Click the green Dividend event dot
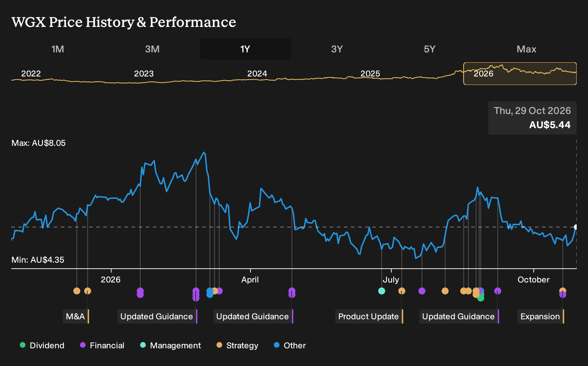This screenshot has height=366, width=588. 480,298
